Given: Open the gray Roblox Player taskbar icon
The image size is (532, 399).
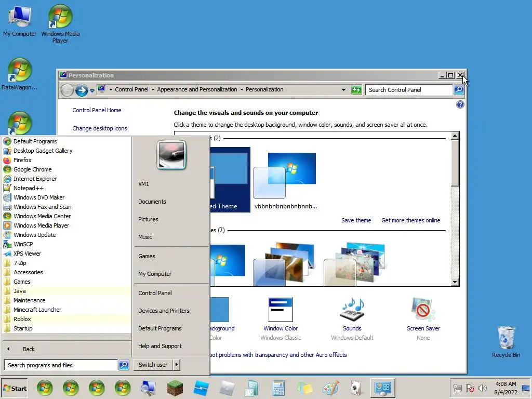Looking at the screenshot, I should point(227,388).
